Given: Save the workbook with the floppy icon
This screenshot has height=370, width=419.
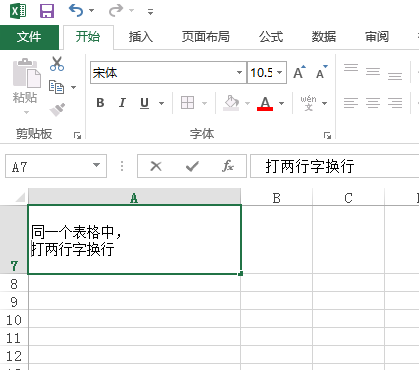Looking at the screenshot, I should pyautogui.click(x=47, y=11).
